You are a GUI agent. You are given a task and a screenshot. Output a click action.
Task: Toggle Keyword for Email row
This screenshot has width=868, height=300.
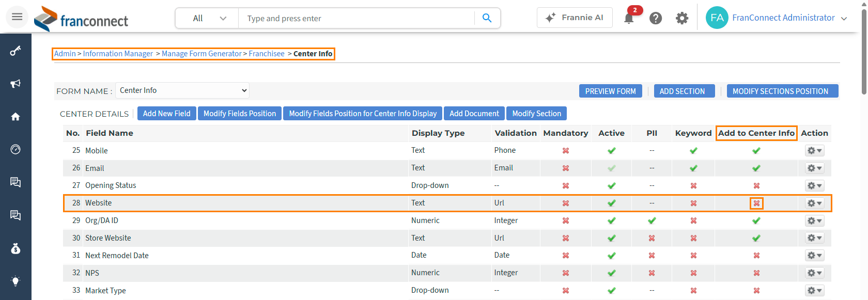pyautogui.click(x=693, y=168)
